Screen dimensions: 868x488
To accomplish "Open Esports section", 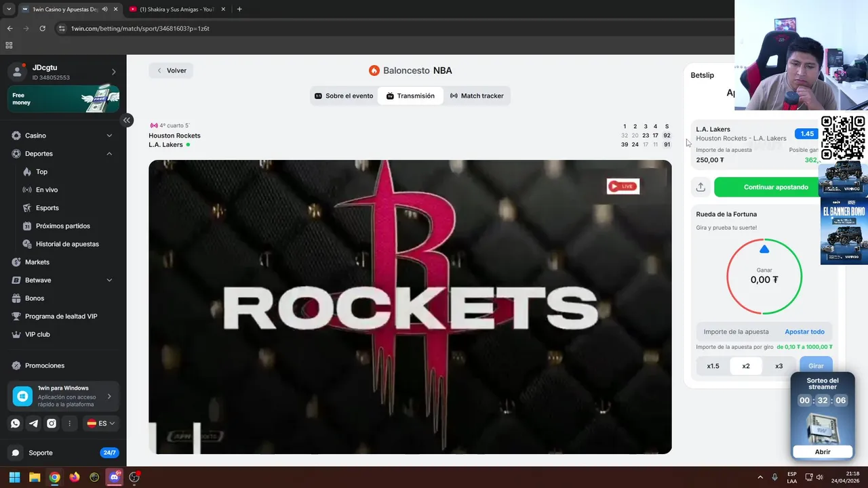I will click(47, 208).
